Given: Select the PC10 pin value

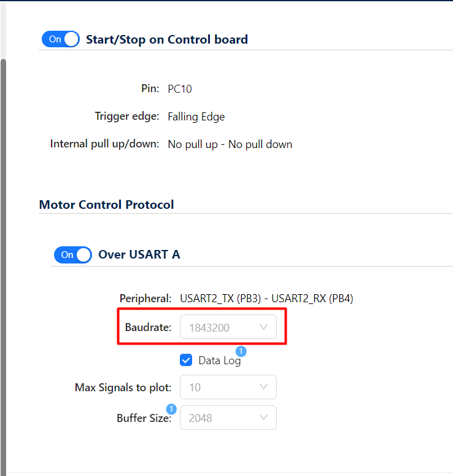Looking at the screenshot, I should [180, 89].
